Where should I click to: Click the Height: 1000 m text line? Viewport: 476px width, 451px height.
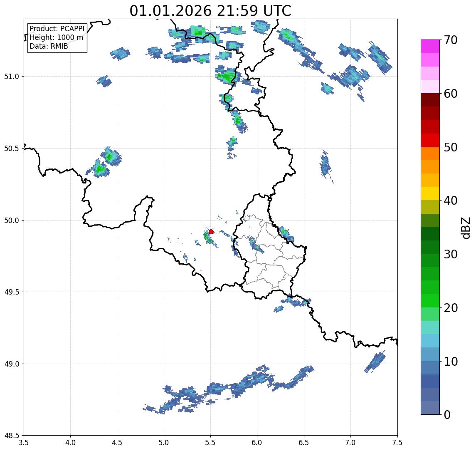point(56,37)
